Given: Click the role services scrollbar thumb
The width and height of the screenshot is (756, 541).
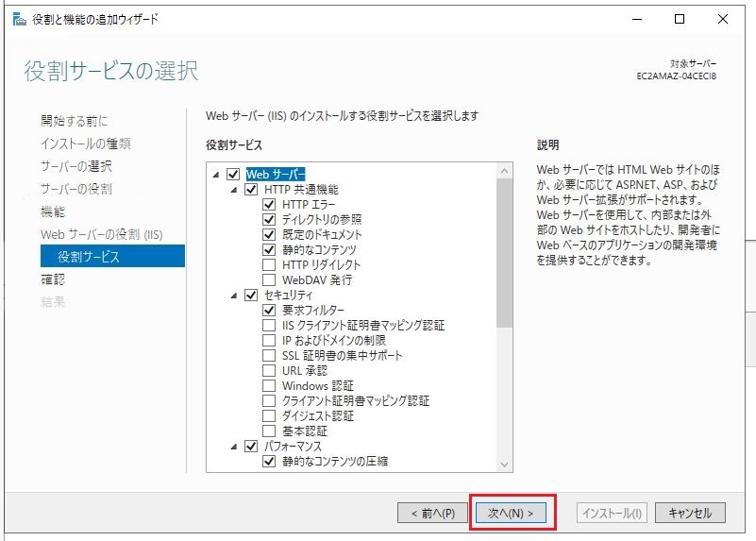Looking at the screenshot, I should 504,253.
